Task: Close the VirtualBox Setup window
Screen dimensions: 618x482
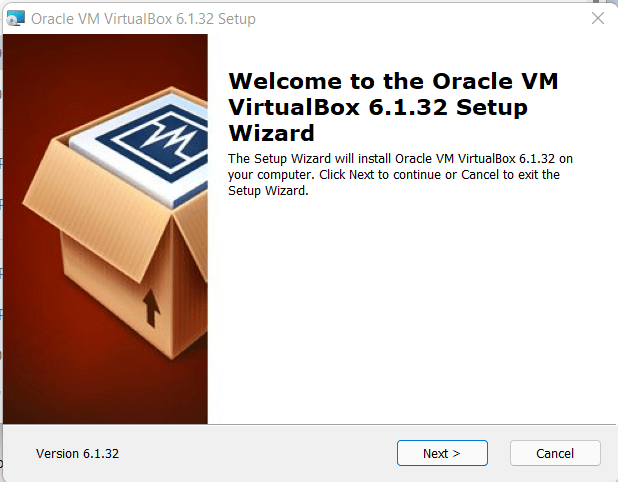Action: [x=597, y=19]
